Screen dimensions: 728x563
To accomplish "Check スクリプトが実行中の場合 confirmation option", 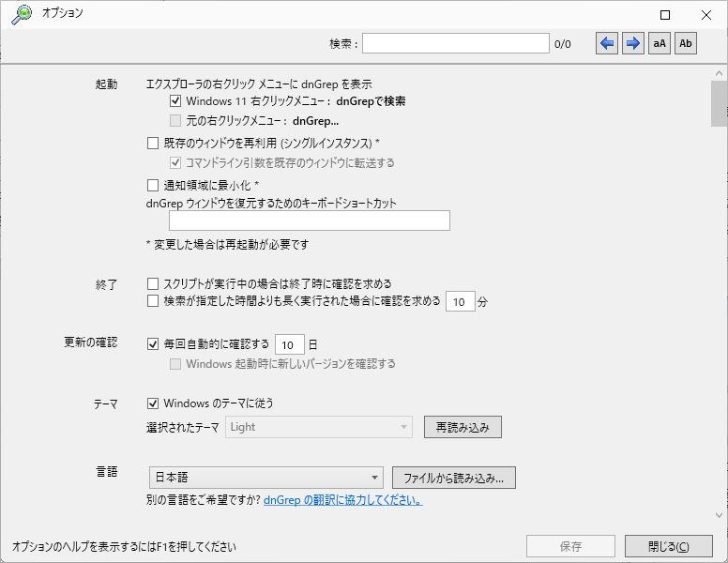I will coord(153,283).
